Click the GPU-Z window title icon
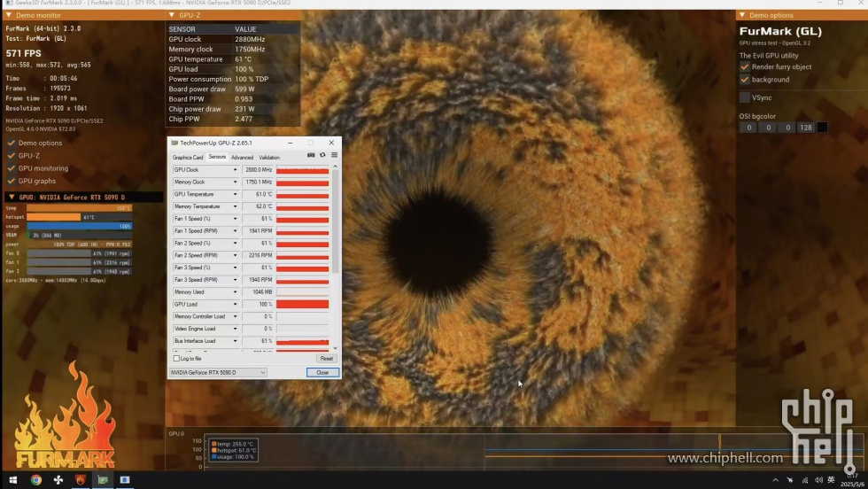This screenshot has width=868, height=489. (x=175, y=143)
